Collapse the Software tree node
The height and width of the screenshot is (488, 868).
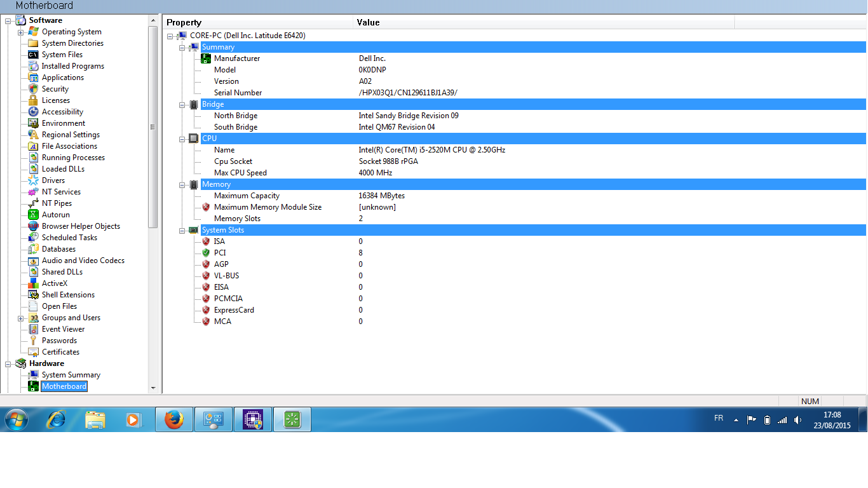[x=8, y=20]
